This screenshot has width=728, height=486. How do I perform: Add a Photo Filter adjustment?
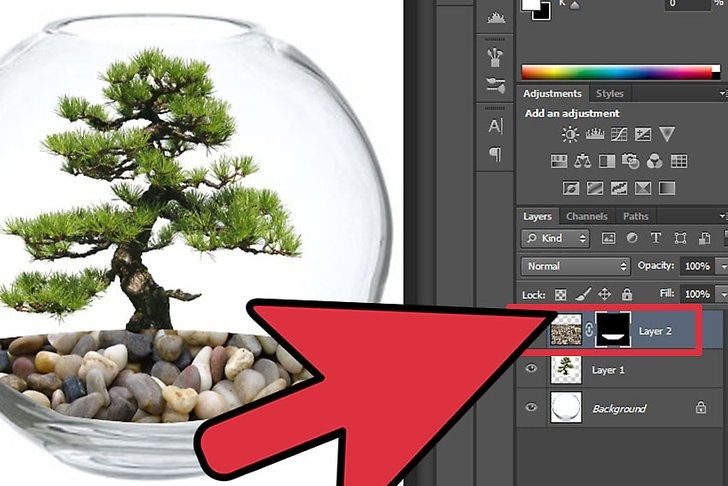click(631, 161)
